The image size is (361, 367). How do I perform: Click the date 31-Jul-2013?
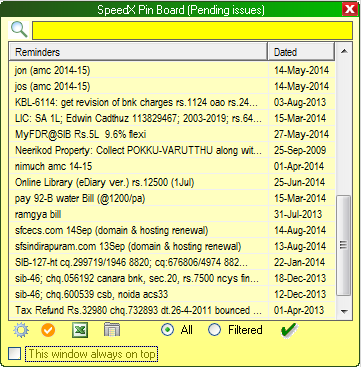click(298, 214)
